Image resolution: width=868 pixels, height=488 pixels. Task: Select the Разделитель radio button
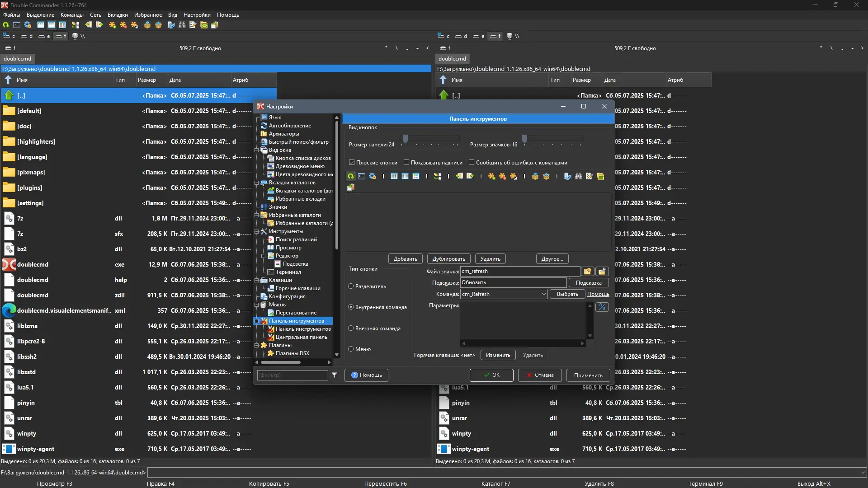point(351,286)
